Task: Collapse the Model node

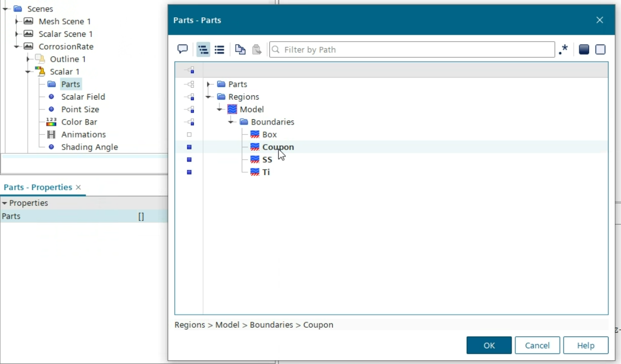Action: (220, 109)
